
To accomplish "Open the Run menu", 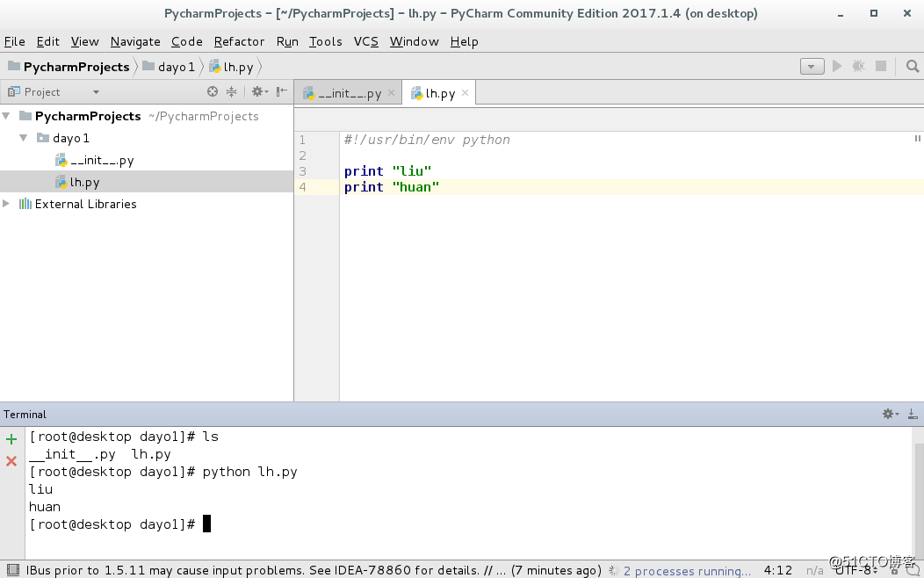I will (x=287, y=41).
